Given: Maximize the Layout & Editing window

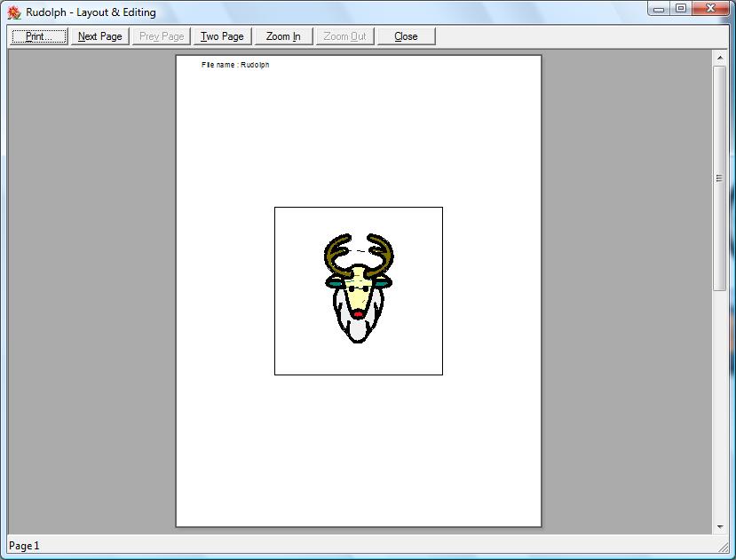Looking at the screenshot, I should coord(681,9).
